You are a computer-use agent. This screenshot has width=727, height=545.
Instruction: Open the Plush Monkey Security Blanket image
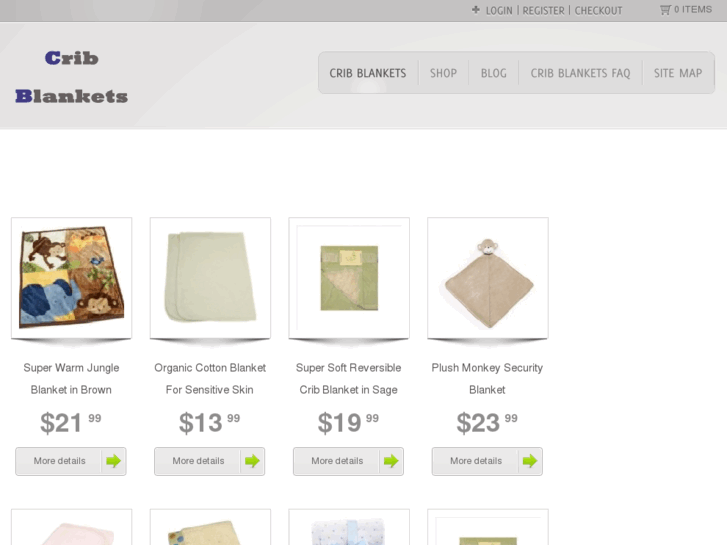coord(488,277)
